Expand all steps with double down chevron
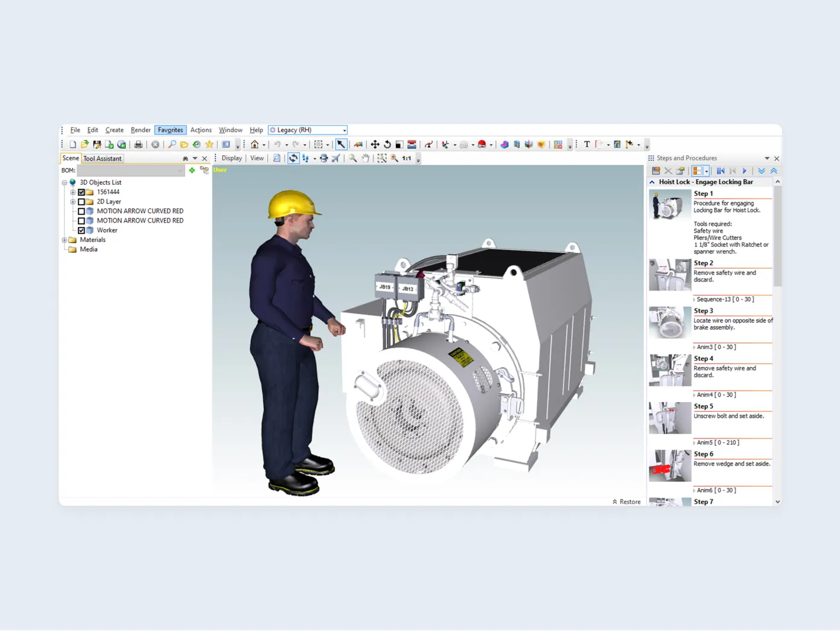The height and width of the screenshot is (631, 840). pos(762,171)
